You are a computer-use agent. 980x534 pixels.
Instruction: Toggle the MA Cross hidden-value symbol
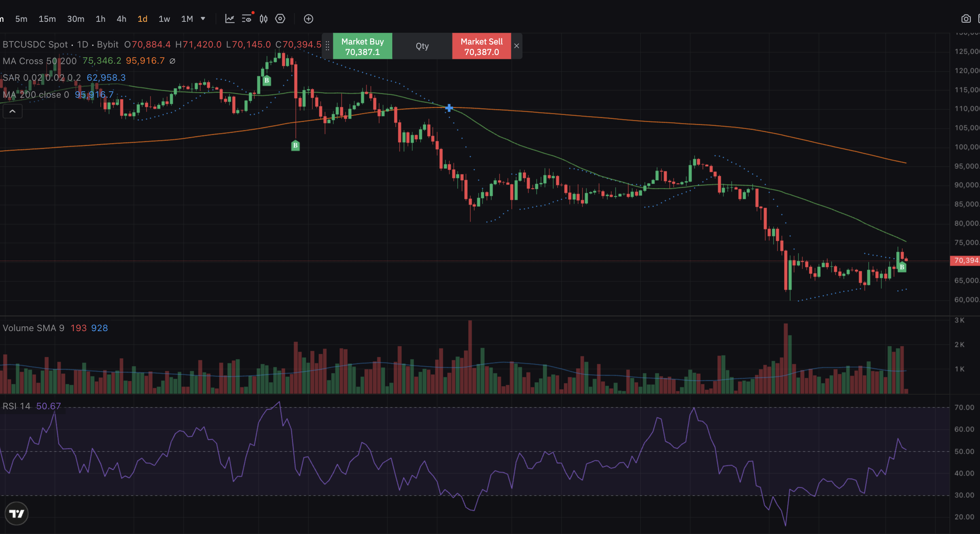[x=172, y=61]
